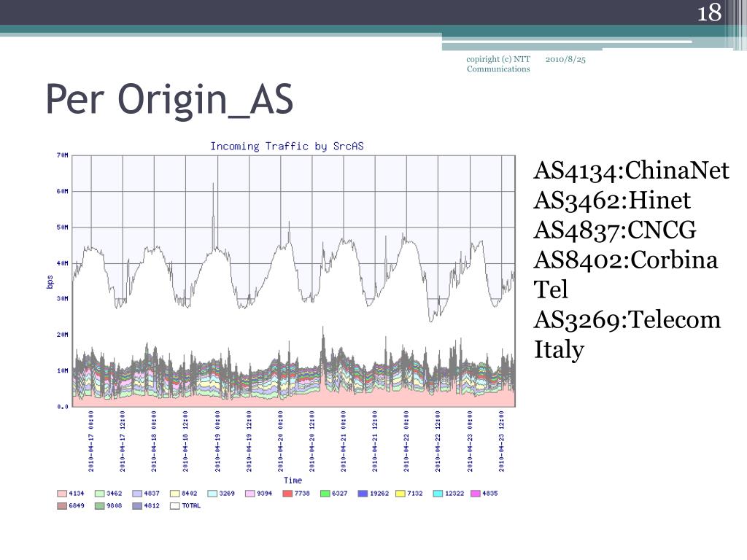Screen dimensions: 747x560
Task: Click x-axis label '2010-04-18 00:00'
Action: [154, 441]
